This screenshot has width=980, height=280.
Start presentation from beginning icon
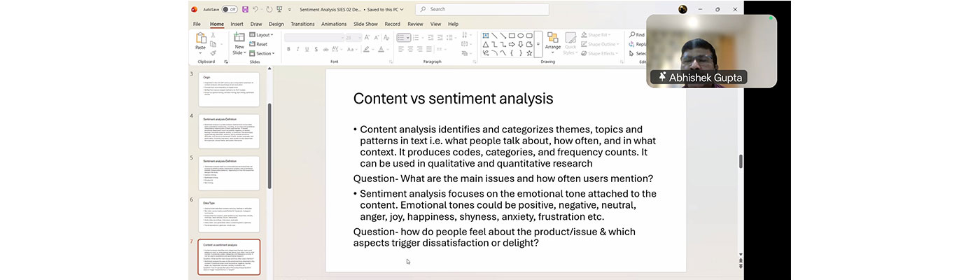(x=279, y=9)
